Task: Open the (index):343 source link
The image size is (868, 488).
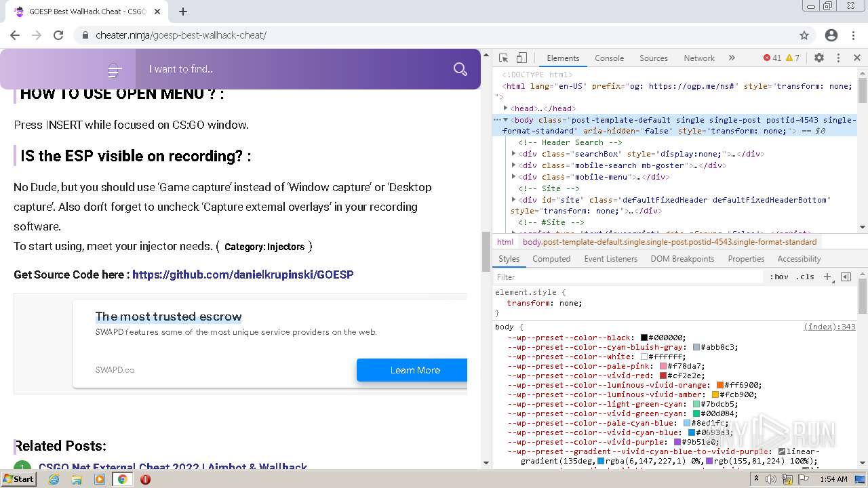Action: tap(829, 327)
